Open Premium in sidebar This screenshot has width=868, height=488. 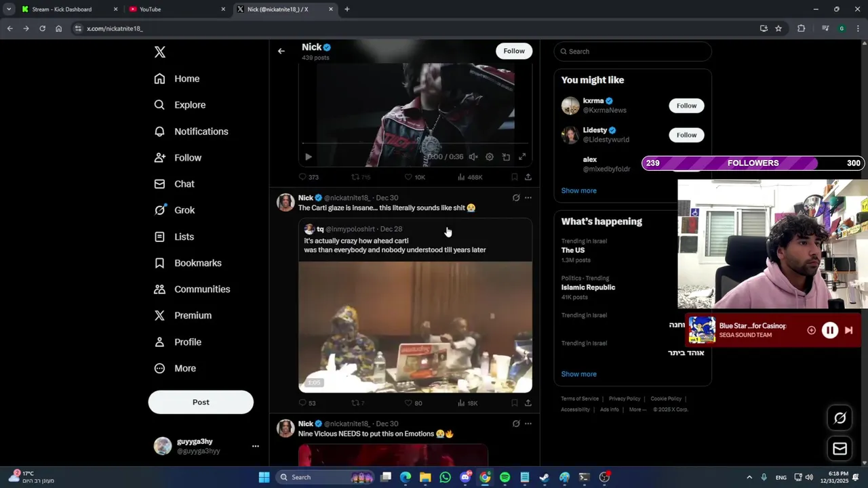(x=182, y=315)
